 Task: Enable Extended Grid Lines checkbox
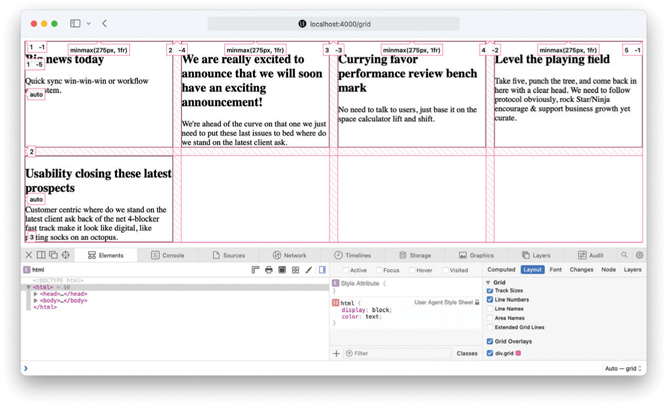point(490,327)
